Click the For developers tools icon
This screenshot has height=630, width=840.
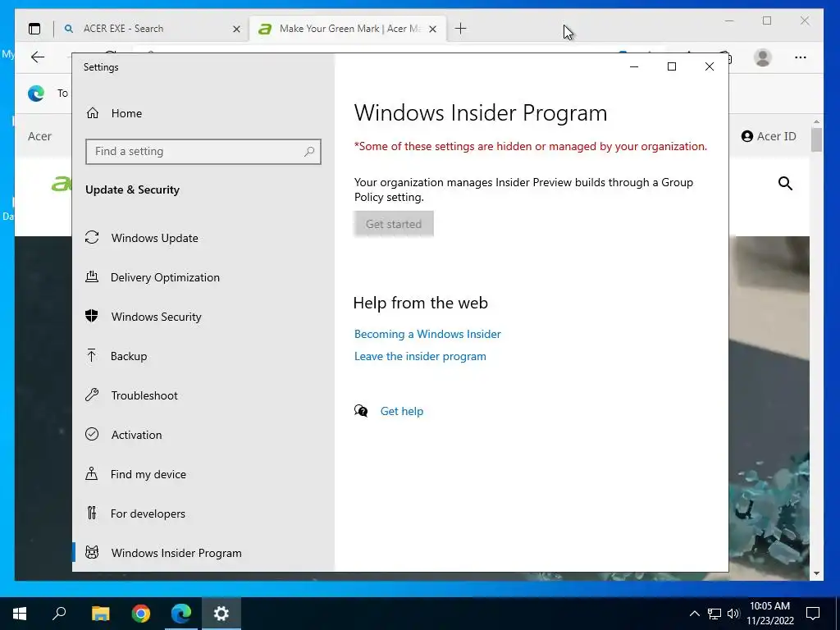pyautogui.click(x=92, y=514)
